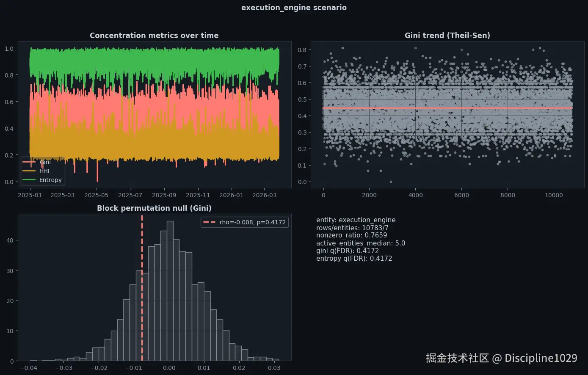Image resolution: width=588 pixels, height=375 pixels.
Task: Click 'gini q(FDR): 0.4172' text line
Action: [348, 251]
